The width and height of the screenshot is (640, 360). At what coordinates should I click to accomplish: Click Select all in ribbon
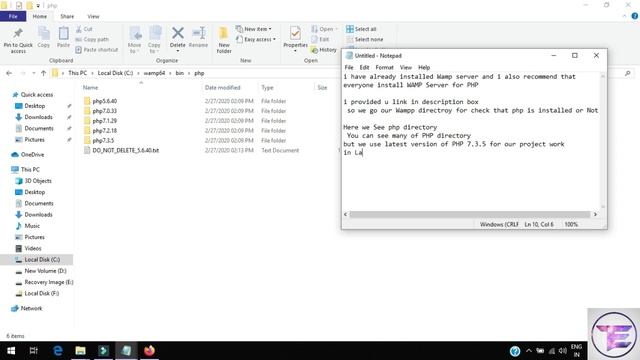pos(361,29)
